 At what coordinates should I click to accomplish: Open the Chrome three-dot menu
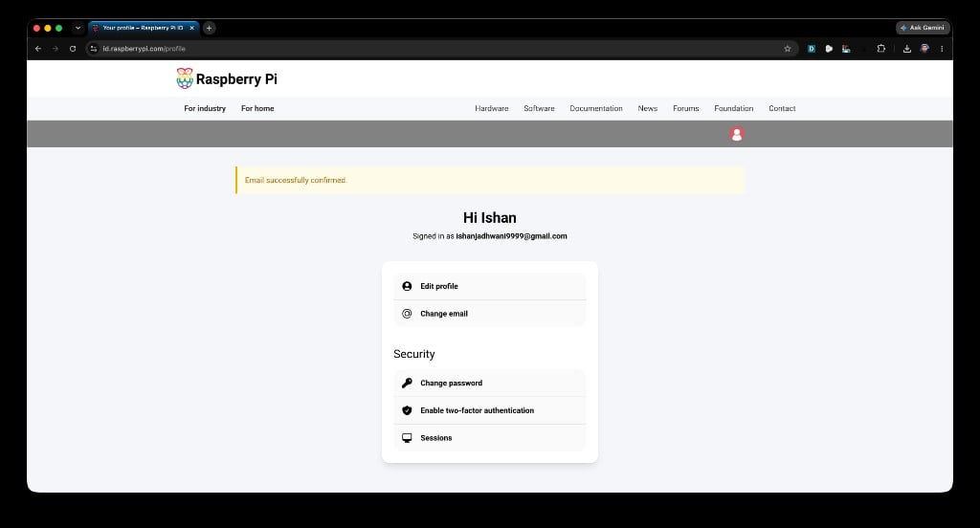[942, 48]
